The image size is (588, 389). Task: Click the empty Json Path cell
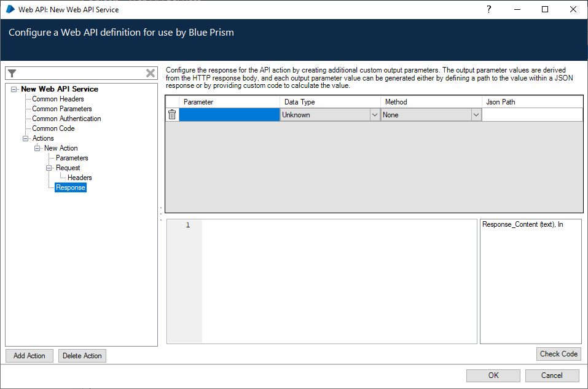[x=532, y=115]
